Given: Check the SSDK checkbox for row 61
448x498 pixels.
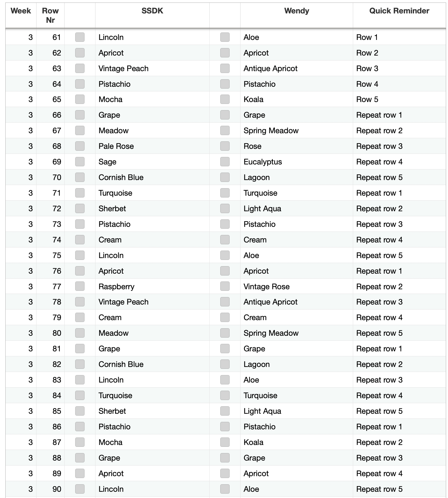Looking at the screenshot, I should pos(80,37).
